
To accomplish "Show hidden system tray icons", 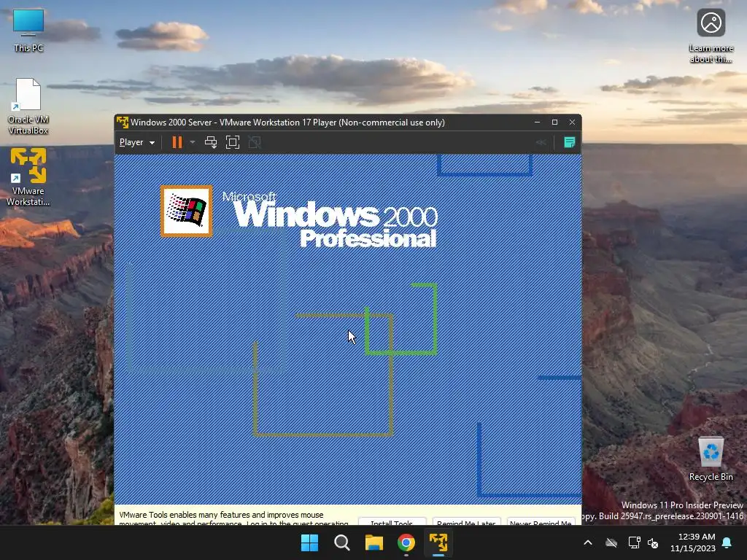I will coord(588,542).
